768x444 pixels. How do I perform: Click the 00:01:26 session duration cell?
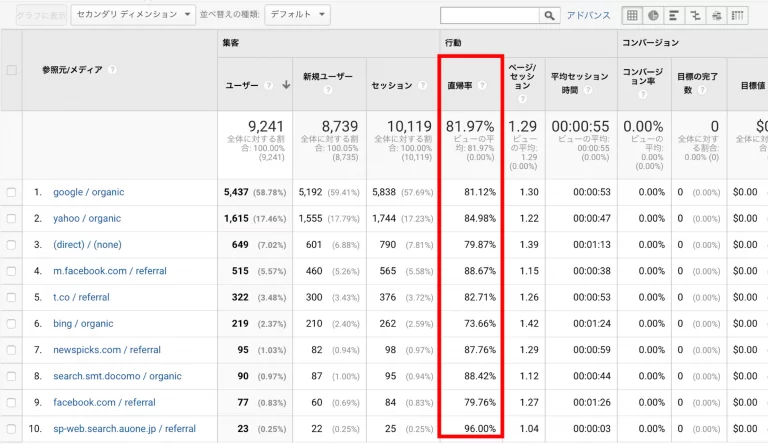point(592,402)
